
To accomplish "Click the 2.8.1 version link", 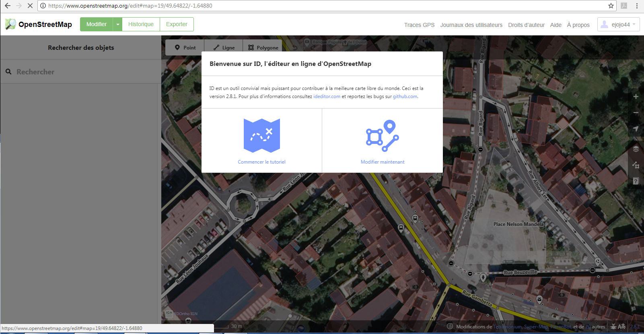I will click(x=635, y=327).
